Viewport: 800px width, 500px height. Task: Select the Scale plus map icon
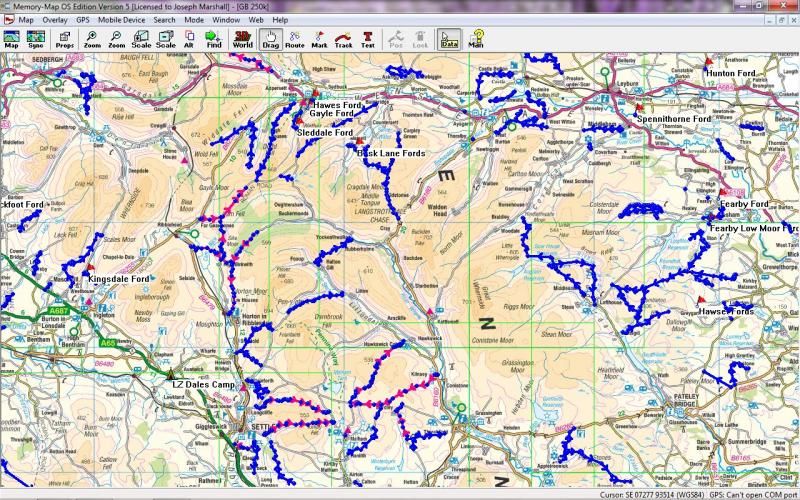141,39
